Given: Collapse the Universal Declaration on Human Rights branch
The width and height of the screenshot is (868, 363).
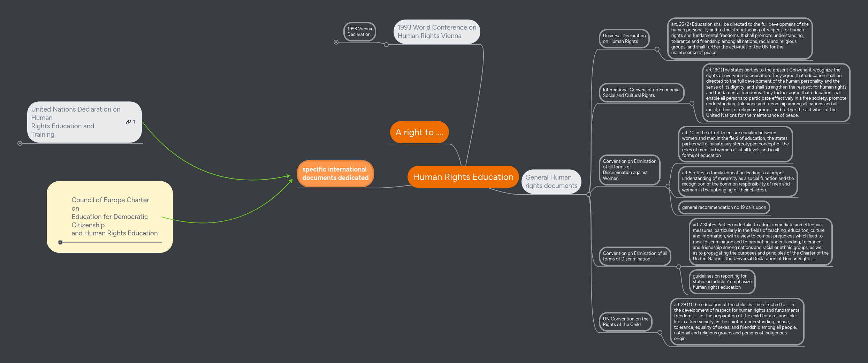Looking at the screenshot, I should [657, 49].
